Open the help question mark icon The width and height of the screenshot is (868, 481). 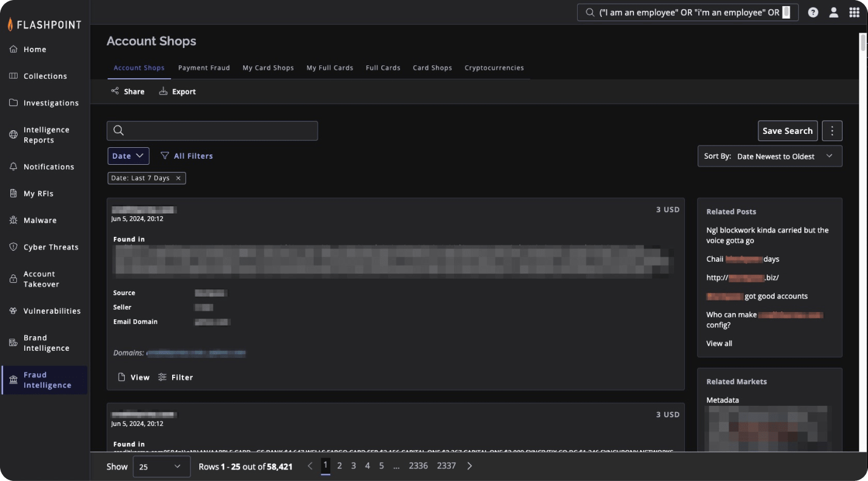tap(813, 12)
